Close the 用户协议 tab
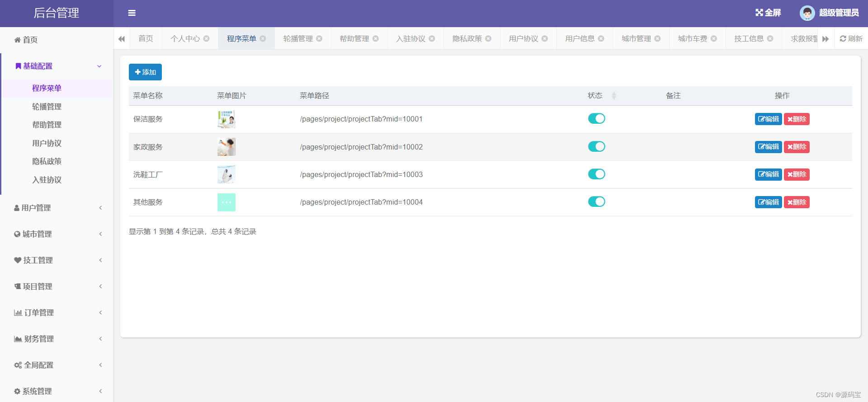 [x=545, y=38]
